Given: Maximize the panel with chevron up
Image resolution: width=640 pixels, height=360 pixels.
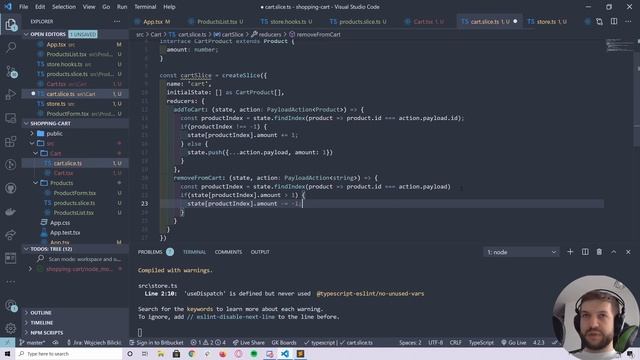Looking at the screenshot, I should point(613,252).
